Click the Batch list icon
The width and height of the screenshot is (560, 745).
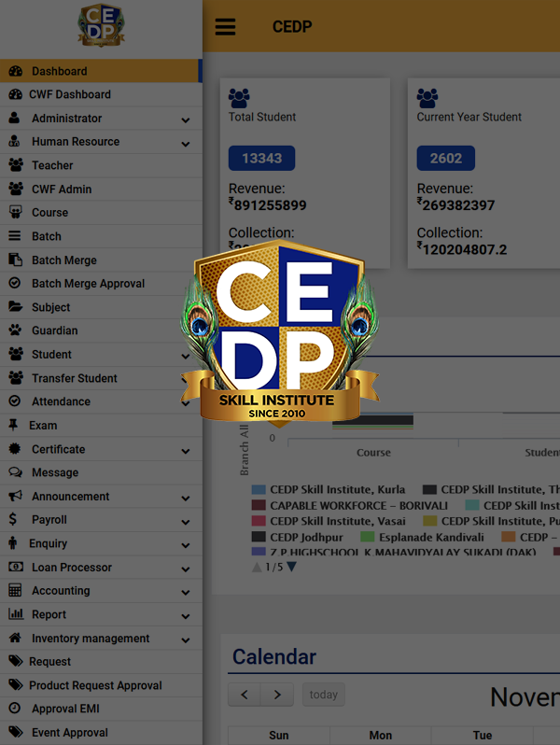pyautogui.click(x=15, y=235)
